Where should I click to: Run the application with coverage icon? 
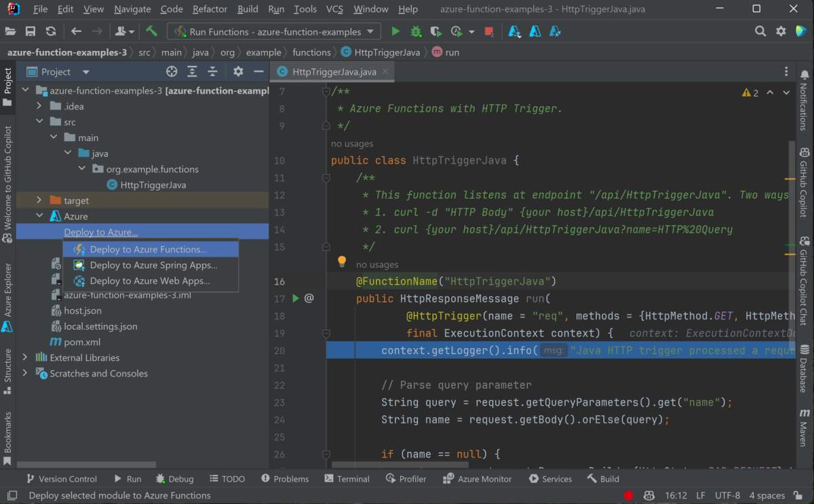(435, 31)
